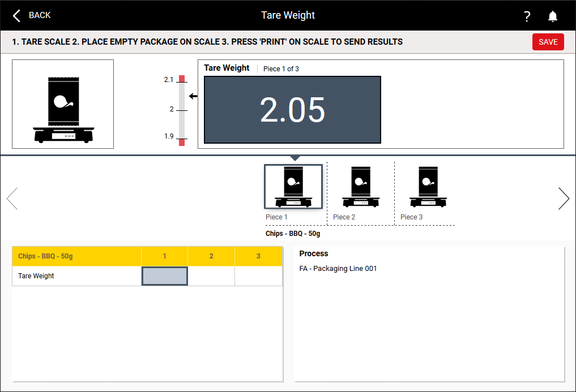Screen dimensions: 576x392
Task: Click the 'Tare Weight' page title
Action: tap(288, 15)
